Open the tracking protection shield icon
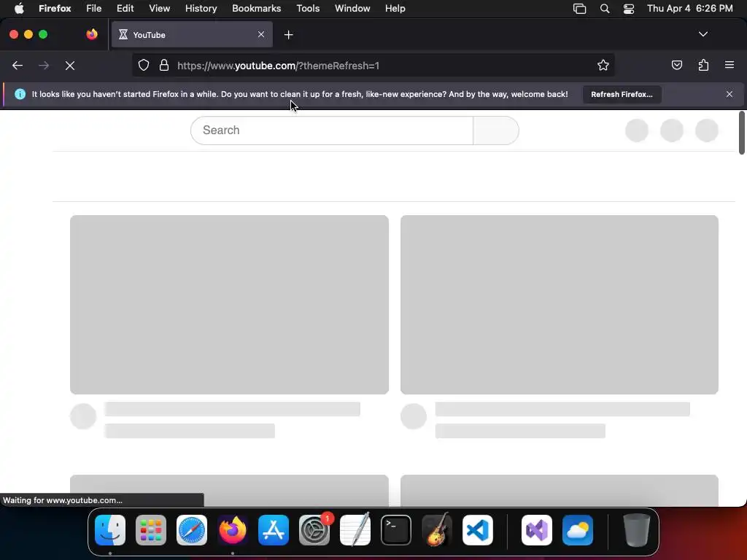 144,65
